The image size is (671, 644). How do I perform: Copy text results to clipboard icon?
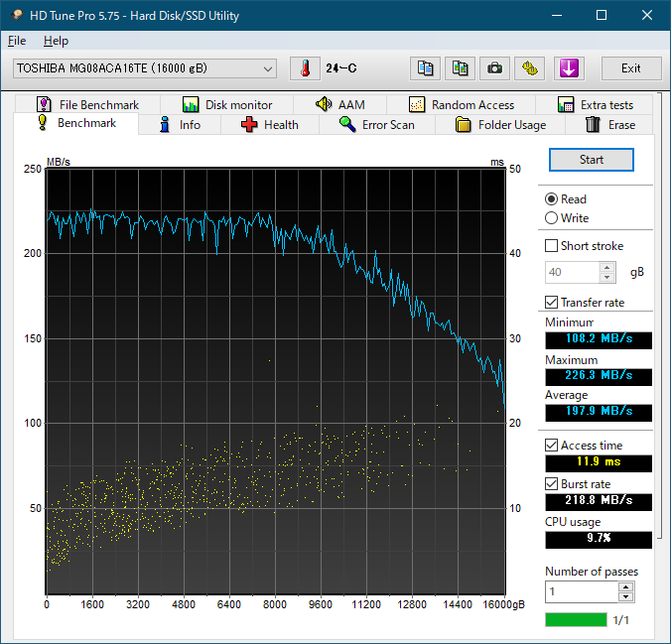425,68
